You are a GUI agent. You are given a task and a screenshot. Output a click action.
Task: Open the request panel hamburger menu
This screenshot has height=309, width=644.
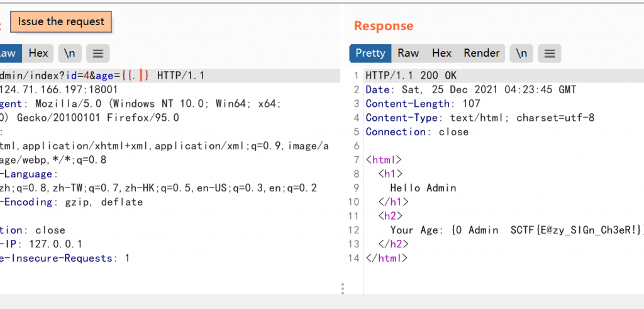pos(97,53)
